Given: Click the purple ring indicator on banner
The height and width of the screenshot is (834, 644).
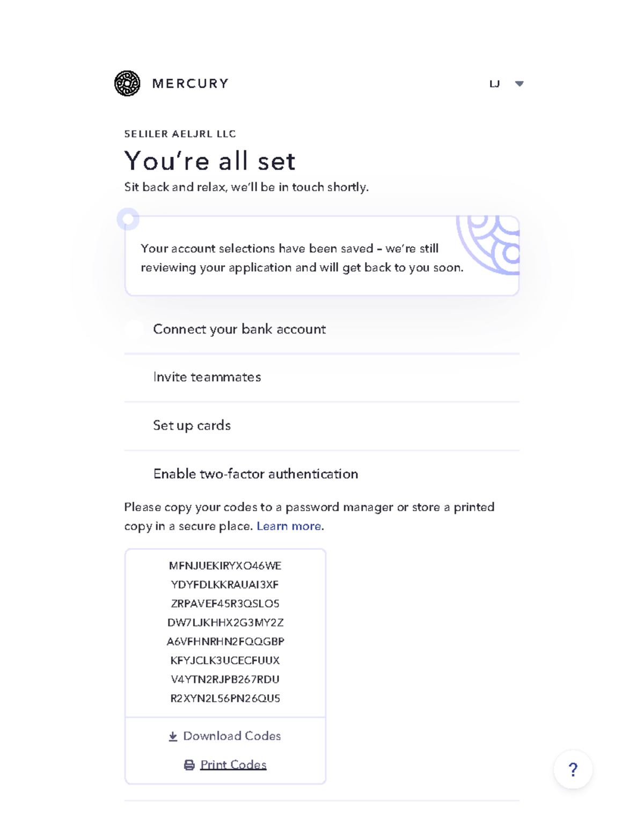Looking at the screenshot, I should (128, 219).
